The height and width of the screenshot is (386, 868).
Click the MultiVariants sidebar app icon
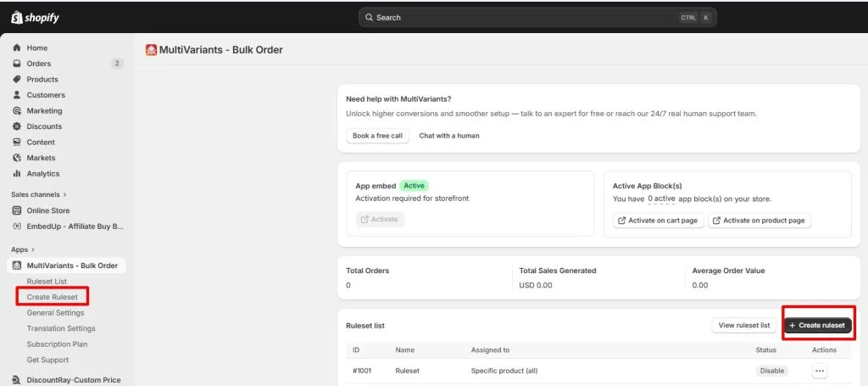(x=17, y=266)
